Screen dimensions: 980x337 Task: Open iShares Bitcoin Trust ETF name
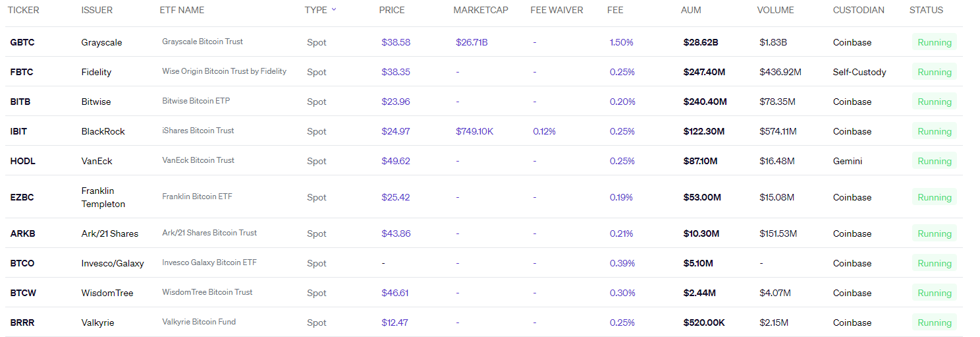(x=198, y=131)
